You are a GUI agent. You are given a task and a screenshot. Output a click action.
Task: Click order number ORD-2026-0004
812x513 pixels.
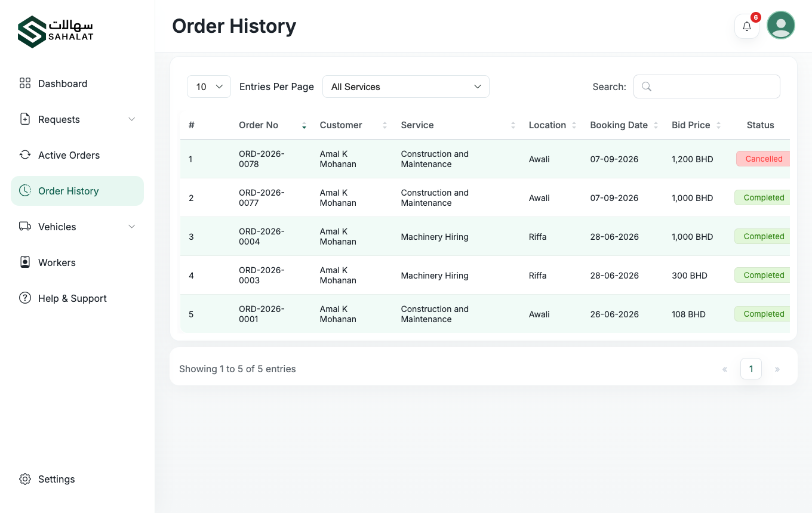click(262, 236)
